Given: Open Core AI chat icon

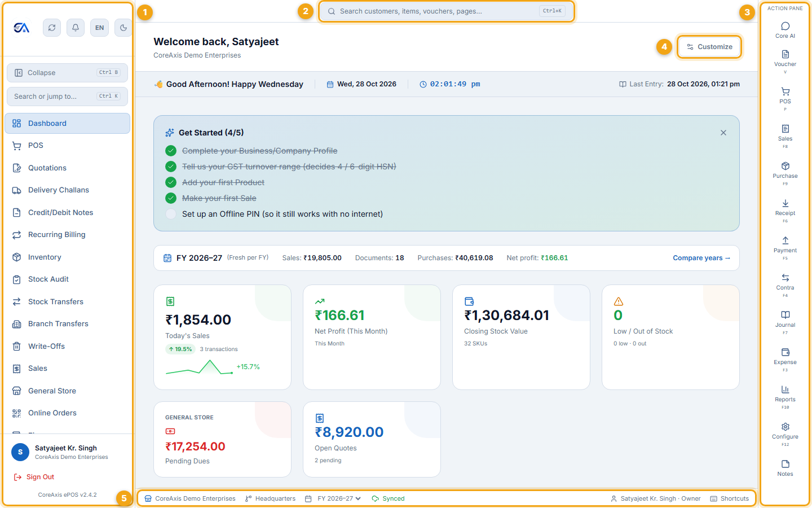Looking at the screenshot, I should coord(785,30).
